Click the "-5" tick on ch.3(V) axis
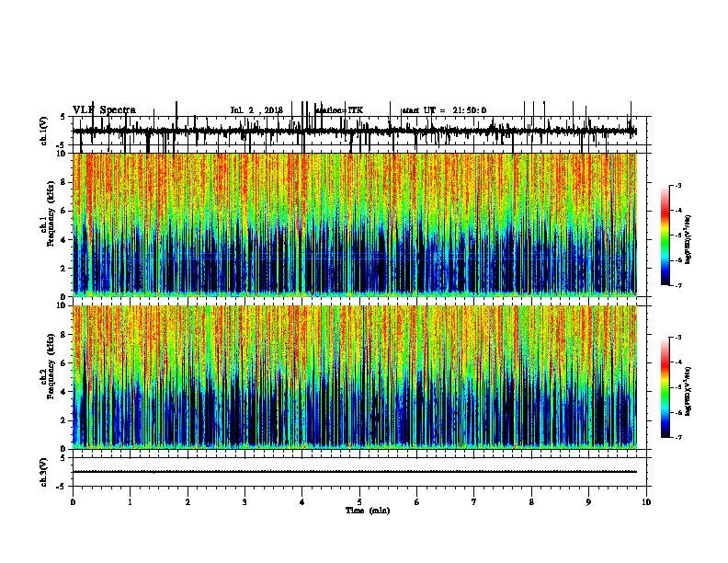 pos(62,487)
